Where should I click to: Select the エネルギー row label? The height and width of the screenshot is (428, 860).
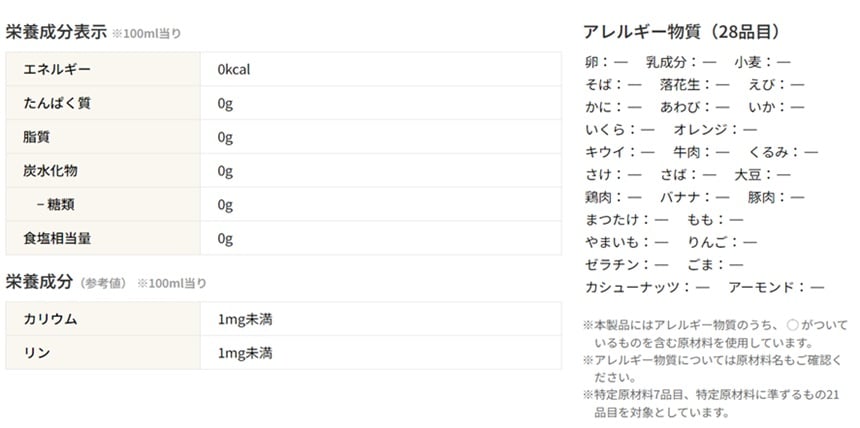coord(57,69)
